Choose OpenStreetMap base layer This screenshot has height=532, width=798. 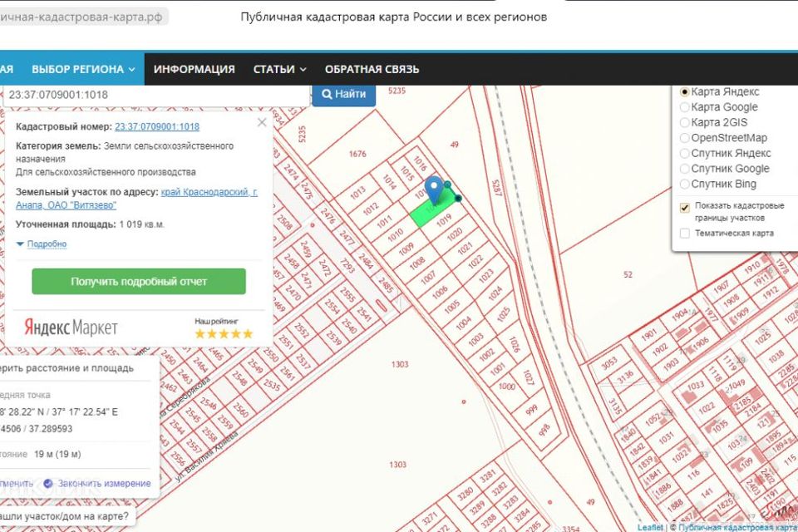coord(685,138)
